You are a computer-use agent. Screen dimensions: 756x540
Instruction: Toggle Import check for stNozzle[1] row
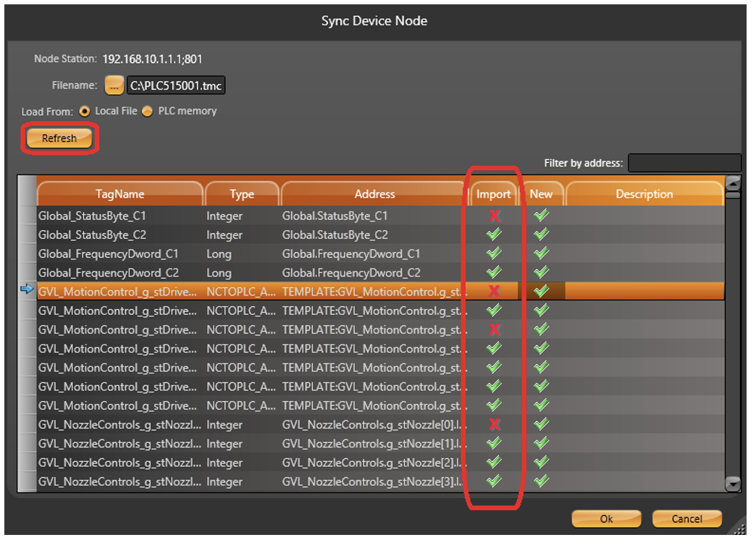point(494,443)
